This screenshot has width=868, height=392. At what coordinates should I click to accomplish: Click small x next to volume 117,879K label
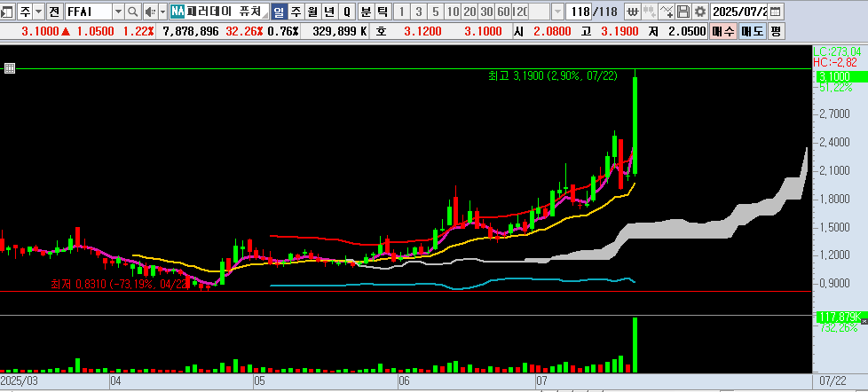point(864,321)
